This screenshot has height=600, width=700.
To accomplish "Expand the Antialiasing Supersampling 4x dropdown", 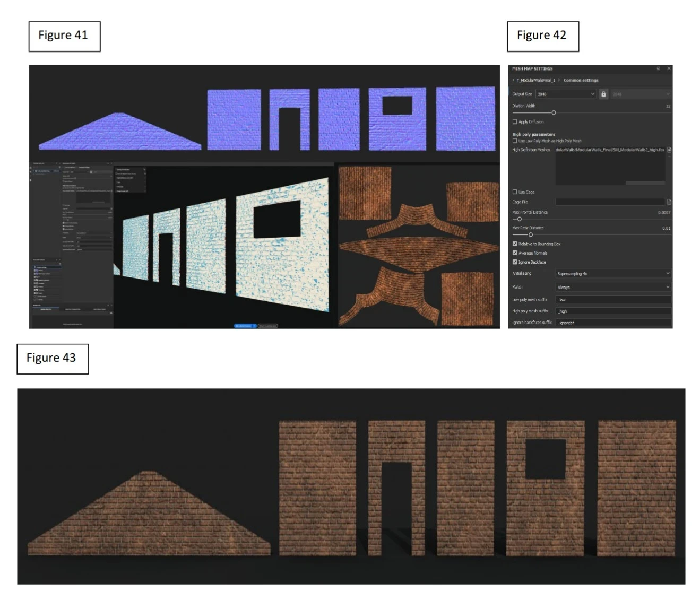I will [x=613, y=273].
